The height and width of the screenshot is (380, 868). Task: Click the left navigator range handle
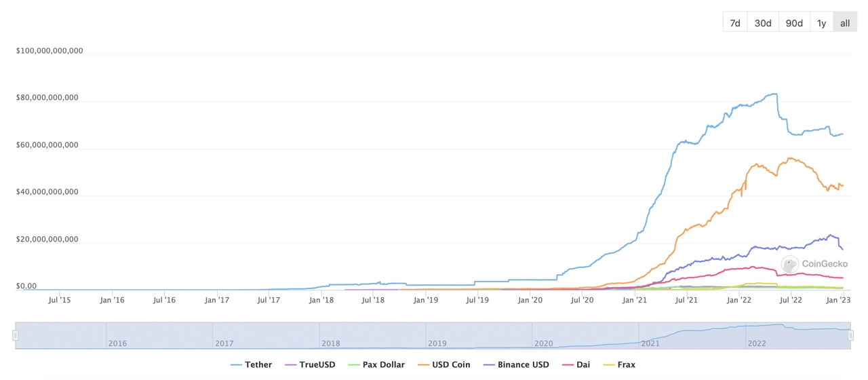click(15, 335)
